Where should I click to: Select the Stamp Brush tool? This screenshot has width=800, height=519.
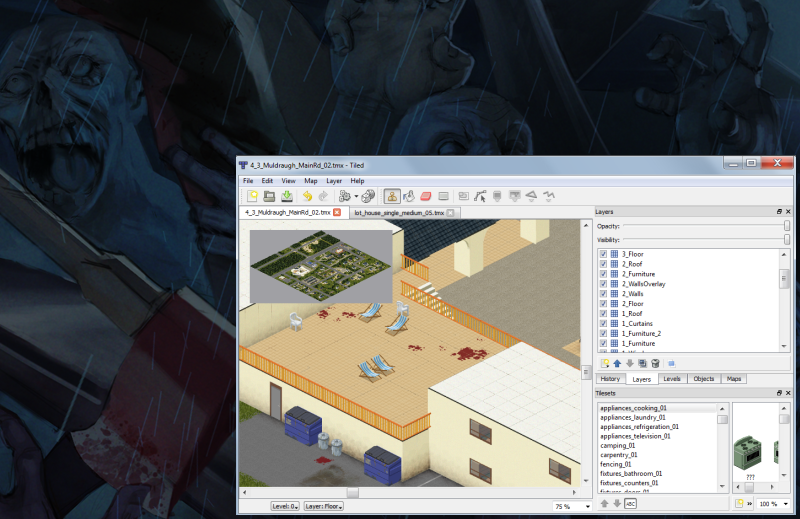click(392, 196)
